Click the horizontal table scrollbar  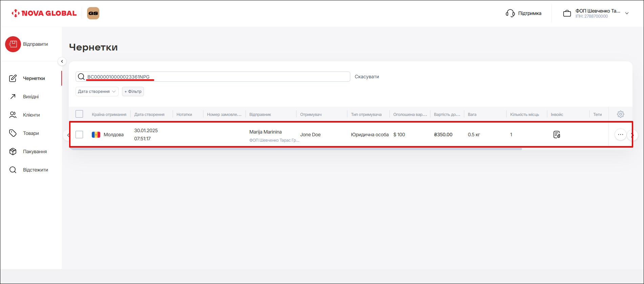295,149
